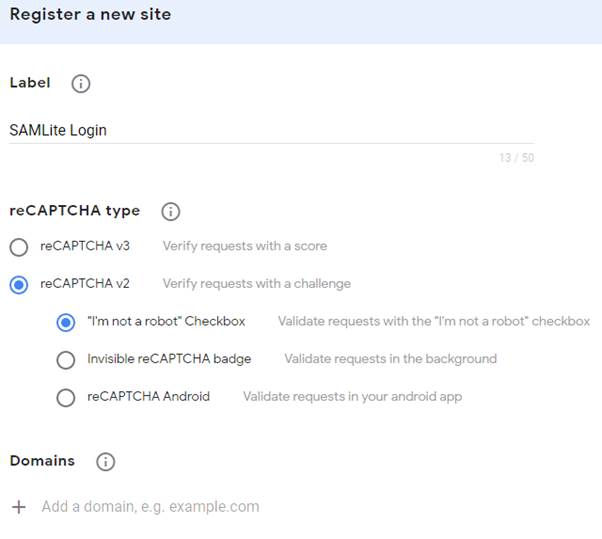
Task: Click the "reCAPTCHA type" section heading
Action: 75,211
